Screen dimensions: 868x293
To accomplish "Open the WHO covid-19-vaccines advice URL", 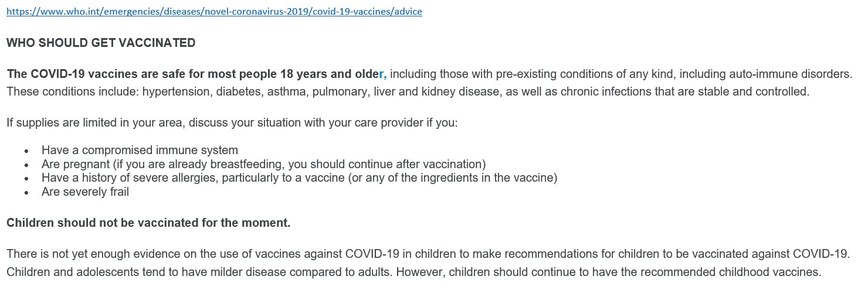I will click(x=214, y=12).
